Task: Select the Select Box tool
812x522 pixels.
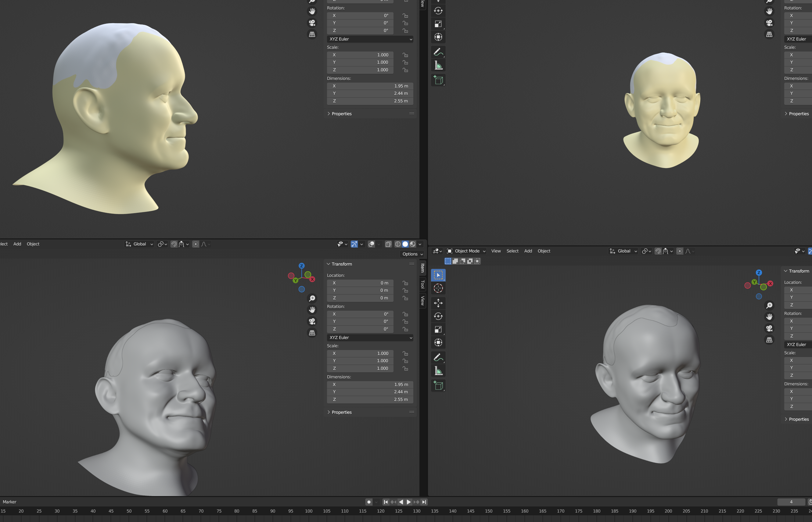Action: point(438,275)
